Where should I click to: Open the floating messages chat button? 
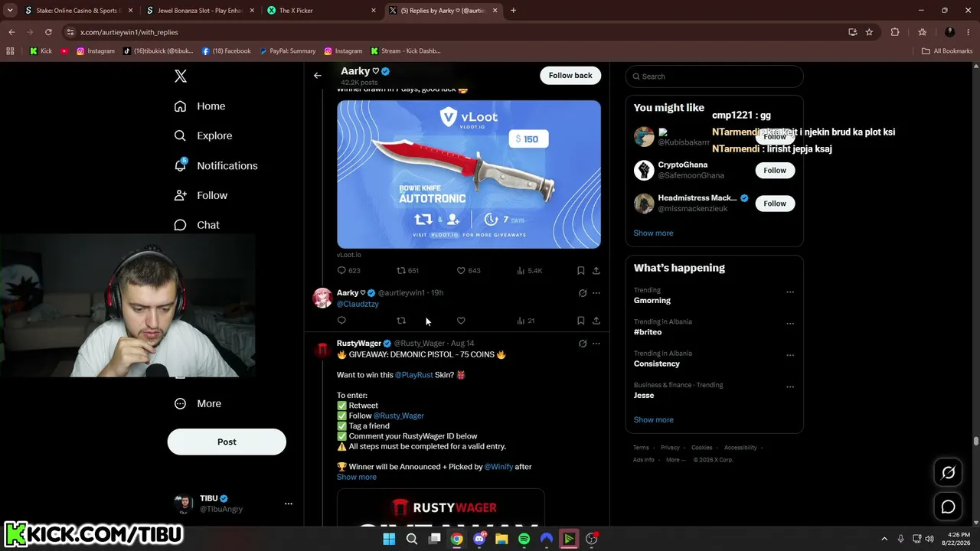(948, 507)
